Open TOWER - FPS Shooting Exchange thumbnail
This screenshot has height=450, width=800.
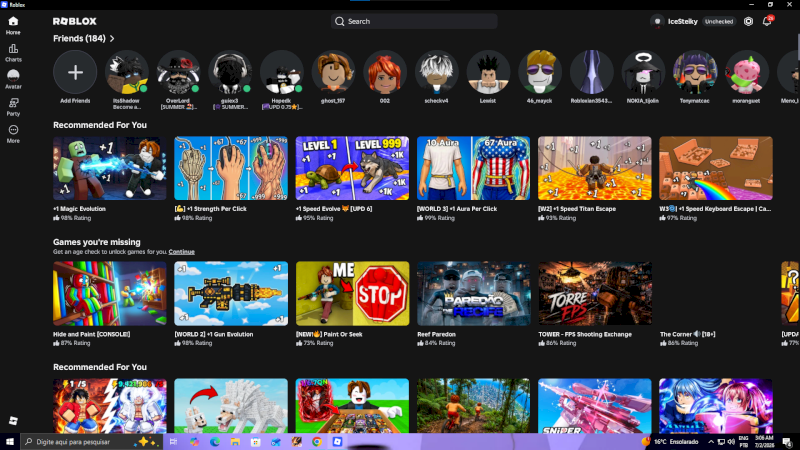(594, 293)
